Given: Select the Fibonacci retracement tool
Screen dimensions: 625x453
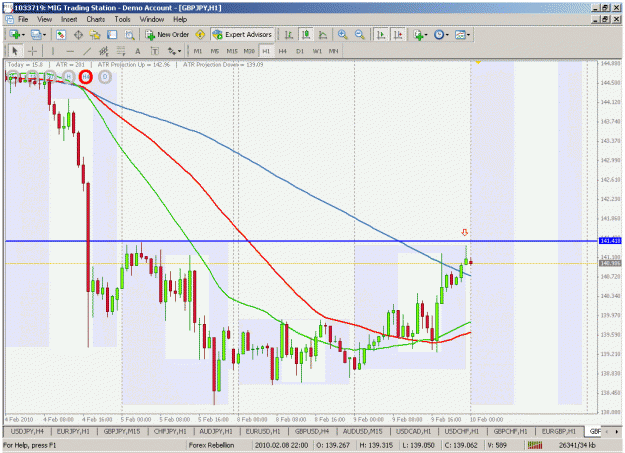Looking at the screenshot, I should click(120, 51).
